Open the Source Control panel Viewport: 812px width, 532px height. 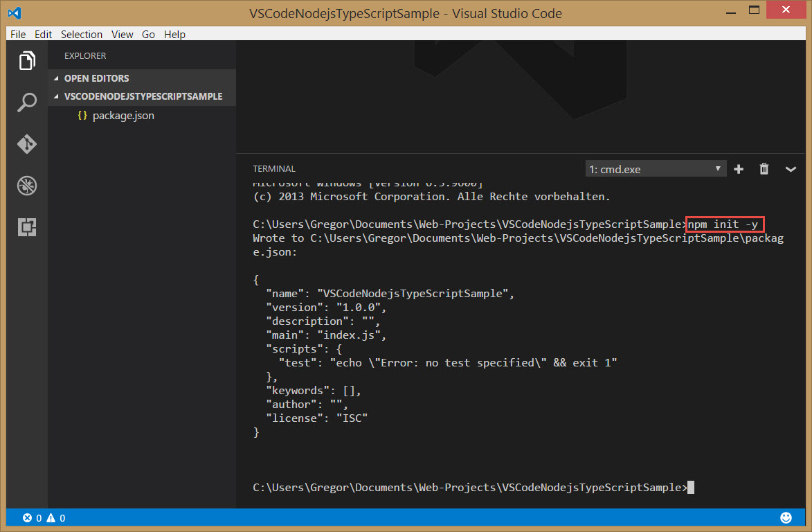tap(26, 144)
